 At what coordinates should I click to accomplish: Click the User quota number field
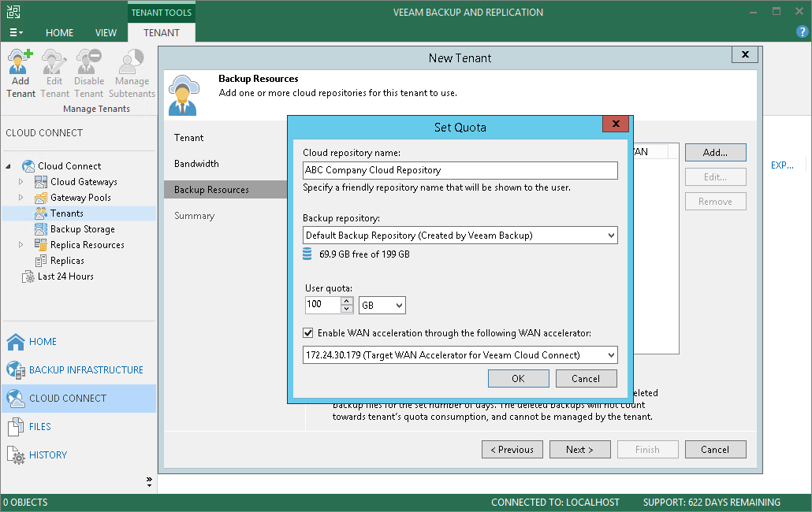pyautogui.click(x=322, y=305)
